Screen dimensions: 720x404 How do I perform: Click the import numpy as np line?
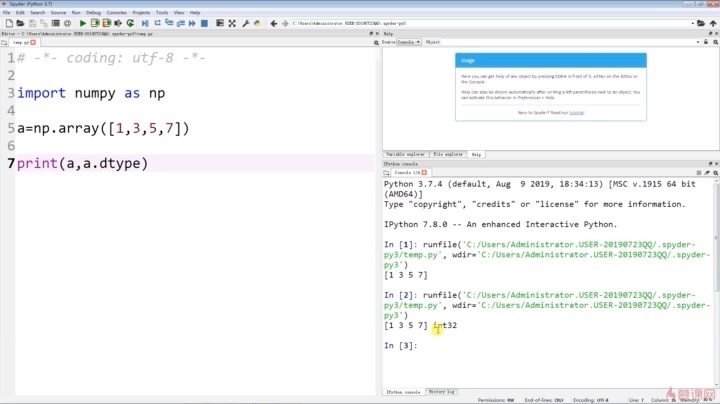click(x=91, y=93)
